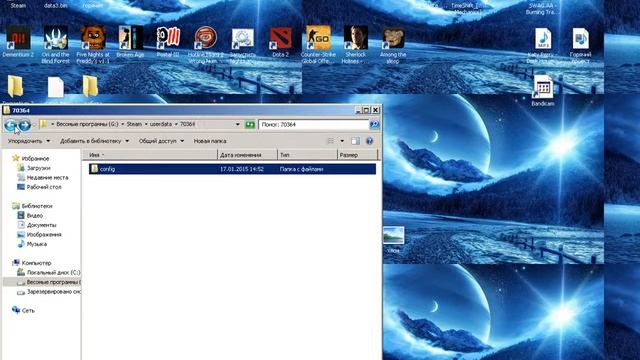Viewport: 640px width, 360px height.
Task: Open the Общий доступ dropdown
Action: coord(161,141)
